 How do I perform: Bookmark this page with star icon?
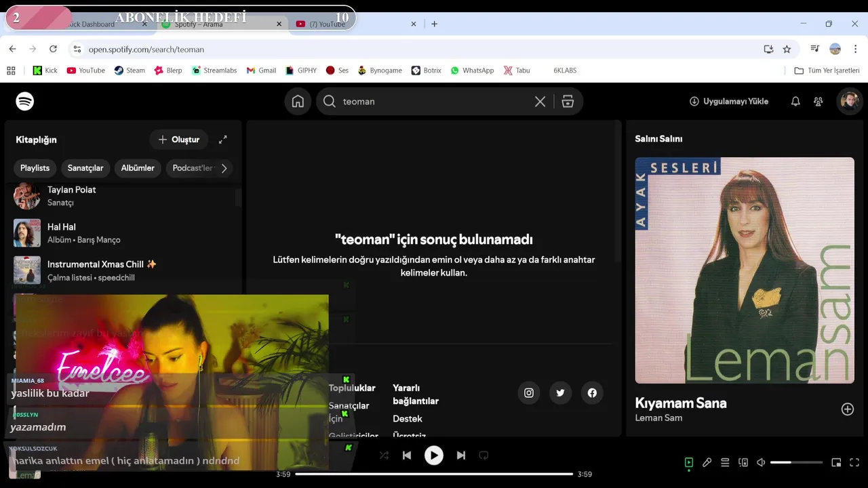(787, 49)
